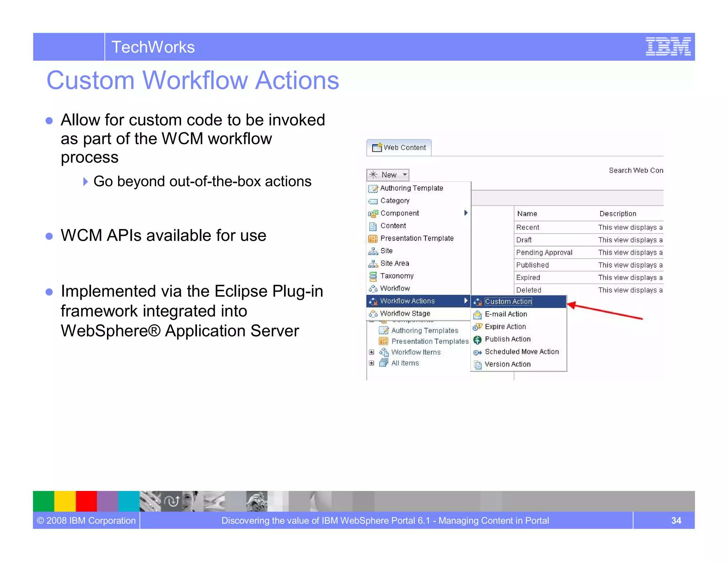728x562 pixels.
Task: Click the Workflow Items tree icon
Action: tap(384, 352)
